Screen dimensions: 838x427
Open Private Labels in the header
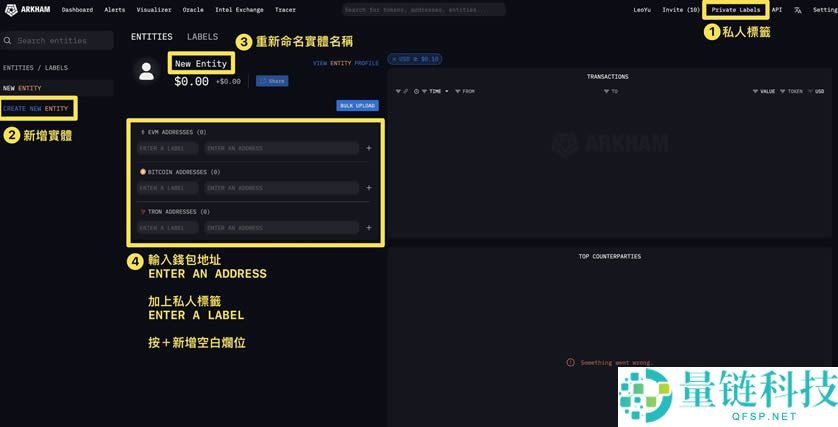coord(735,10)
